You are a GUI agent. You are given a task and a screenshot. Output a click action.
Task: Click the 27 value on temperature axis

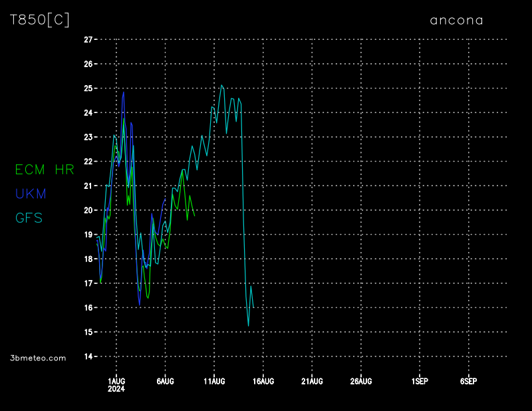tap(88, 39)
